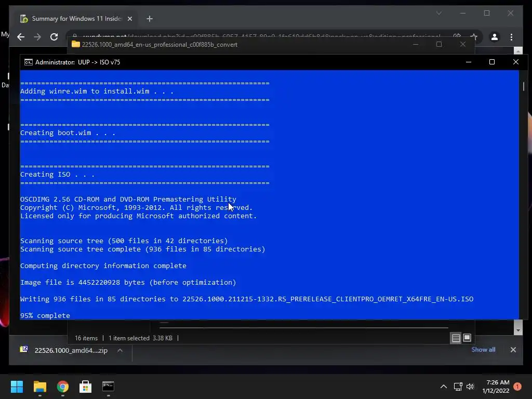Open File Explorer from the taskbar

[39, 387]
